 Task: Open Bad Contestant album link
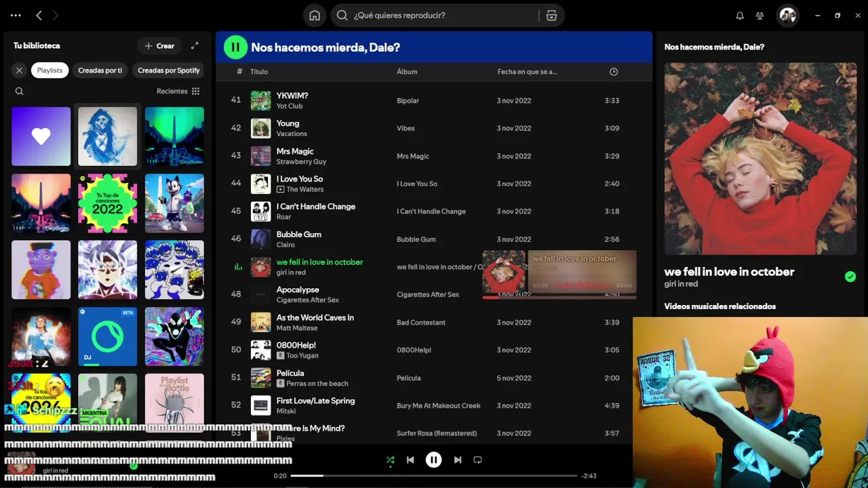[x=421, y=323]
